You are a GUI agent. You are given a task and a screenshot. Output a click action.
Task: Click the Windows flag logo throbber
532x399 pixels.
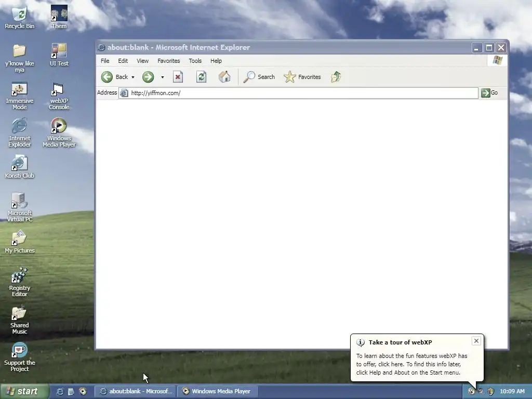(497, 60)
